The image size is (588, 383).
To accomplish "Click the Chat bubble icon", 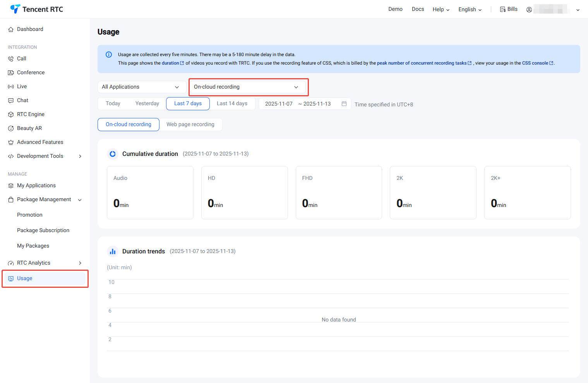I will pos(11,101).
